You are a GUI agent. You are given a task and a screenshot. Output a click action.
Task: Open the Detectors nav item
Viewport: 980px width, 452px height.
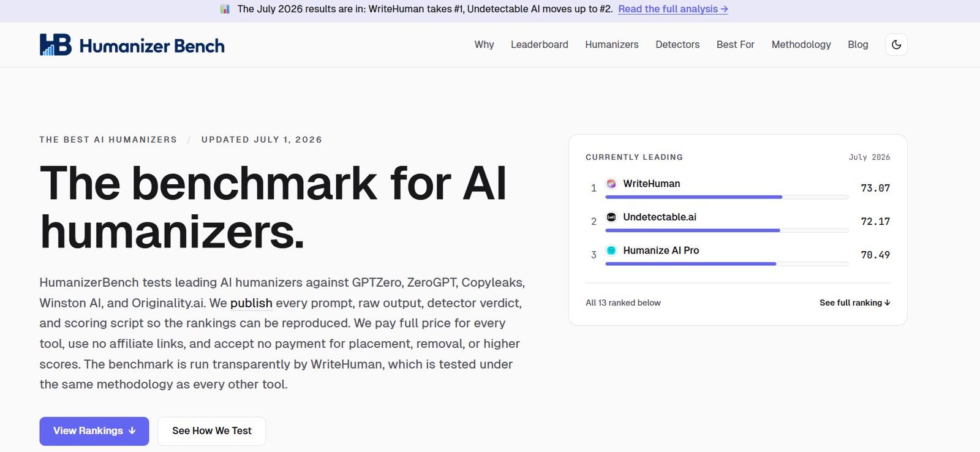pos(677,45)
